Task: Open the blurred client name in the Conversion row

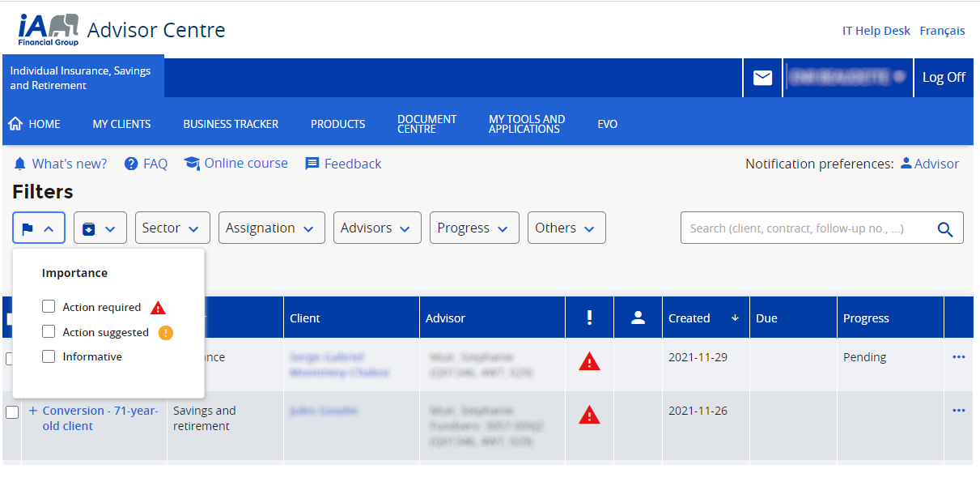Action: 323,411
